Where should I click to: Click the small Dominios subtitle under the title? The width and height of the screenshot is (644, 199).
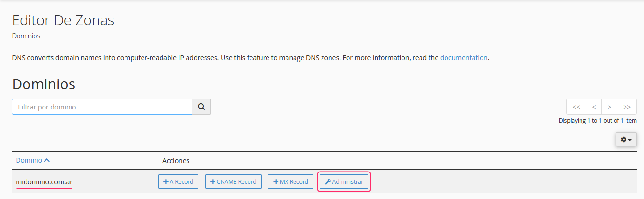(26, 36)
